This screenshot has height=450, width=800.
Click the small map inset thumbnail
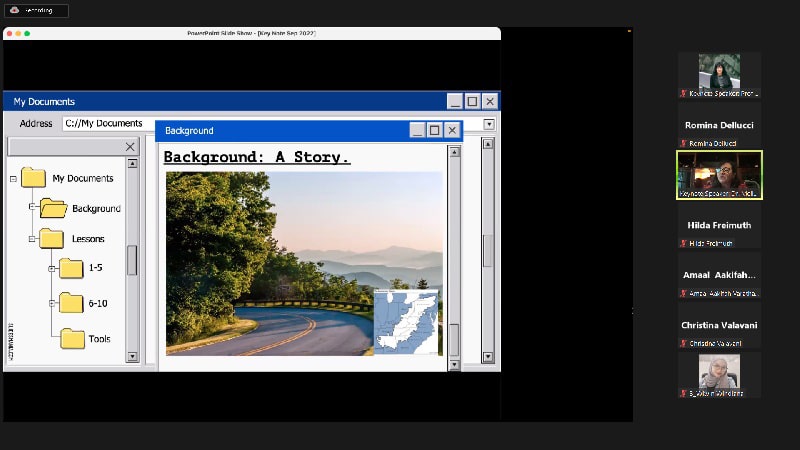pos(406,320)
